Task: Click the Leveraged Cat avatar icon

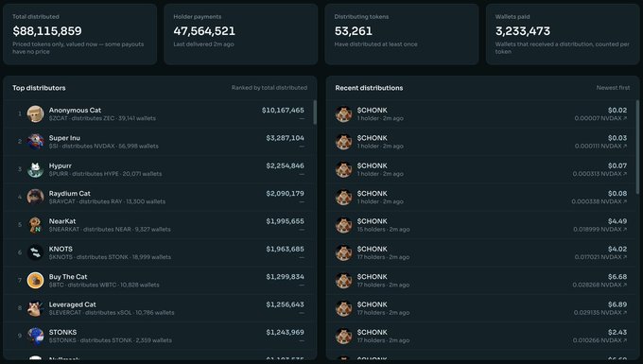Action: click(x=35, y=308)
